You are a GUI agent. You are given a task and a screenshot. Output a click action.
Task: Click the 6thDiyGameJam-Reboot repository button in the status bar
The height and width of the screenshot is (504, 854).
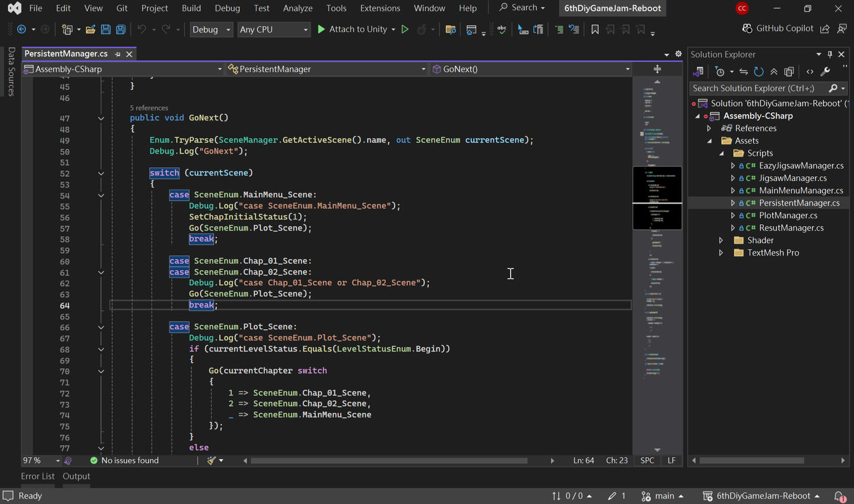761,496
